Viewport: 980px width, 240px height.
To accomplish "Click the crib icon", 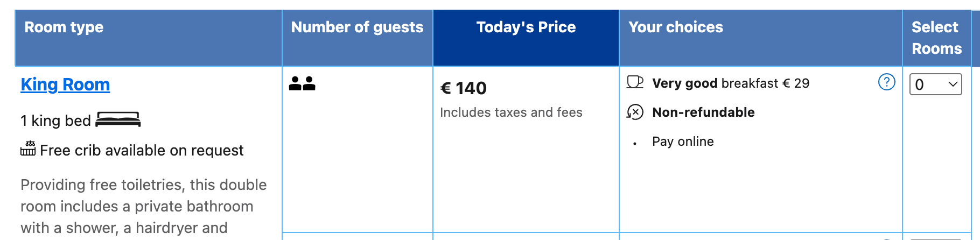I will coord(28,149).
